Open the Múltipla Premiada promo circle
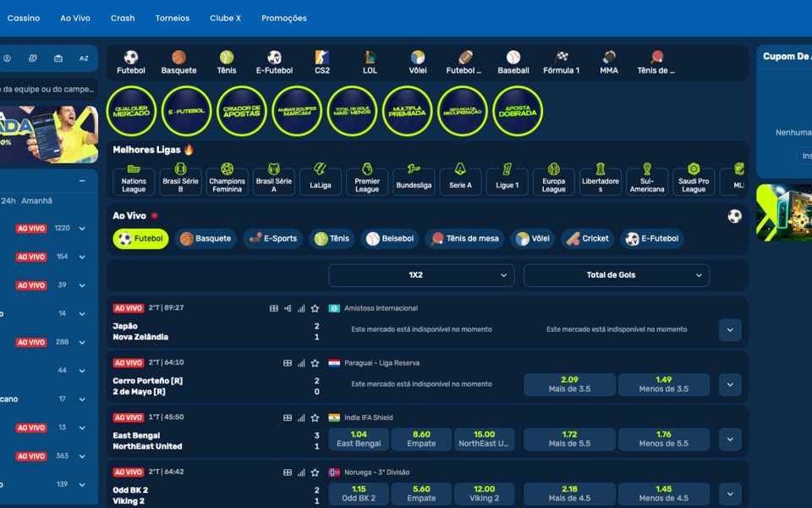The width and height of the screenshot is (812, 508). (x=407, y=111)
